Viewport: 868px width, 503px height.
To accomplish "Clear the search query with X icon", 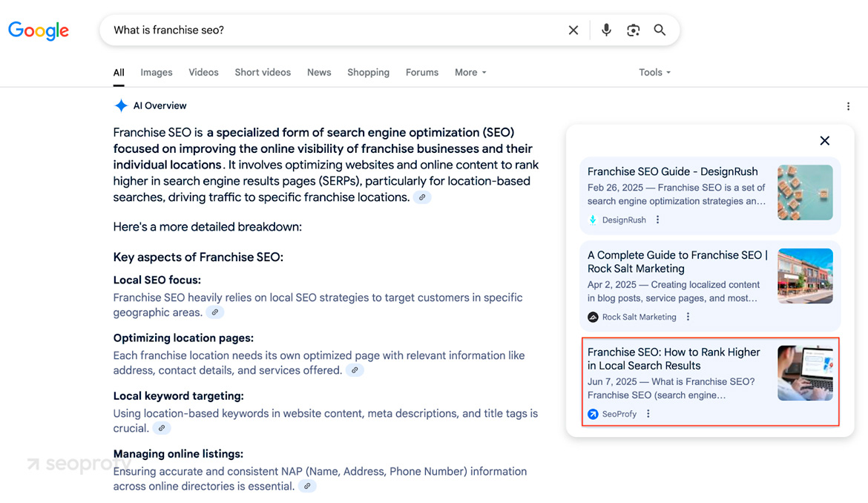I will (x=573, y=30).
